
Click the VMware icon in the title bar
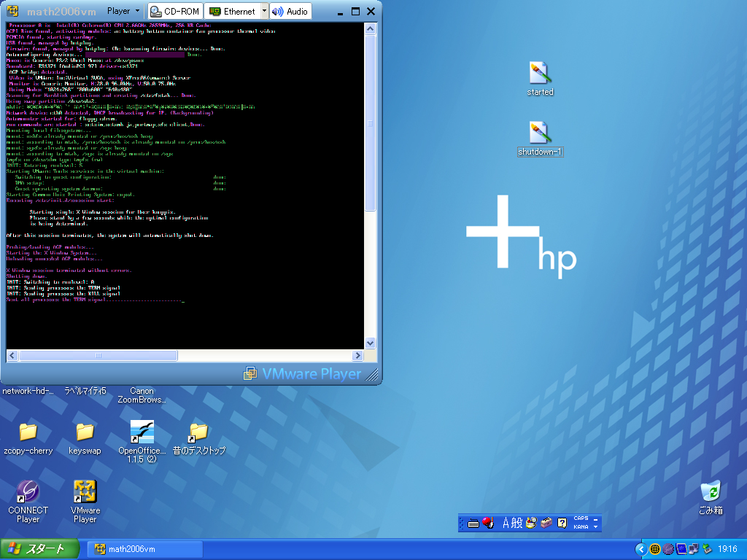coord(13,11)
